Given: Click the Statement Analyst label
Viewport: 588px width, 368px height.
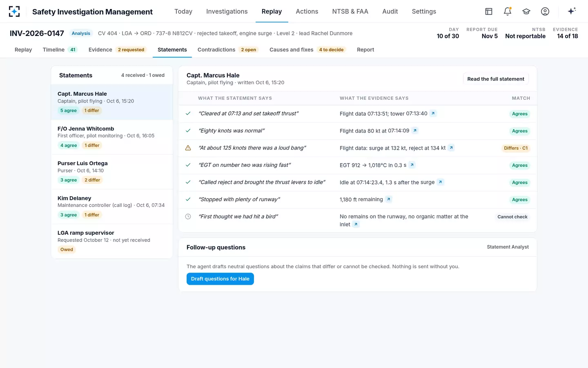Looking at the screenshot, I should click(508, 247).
